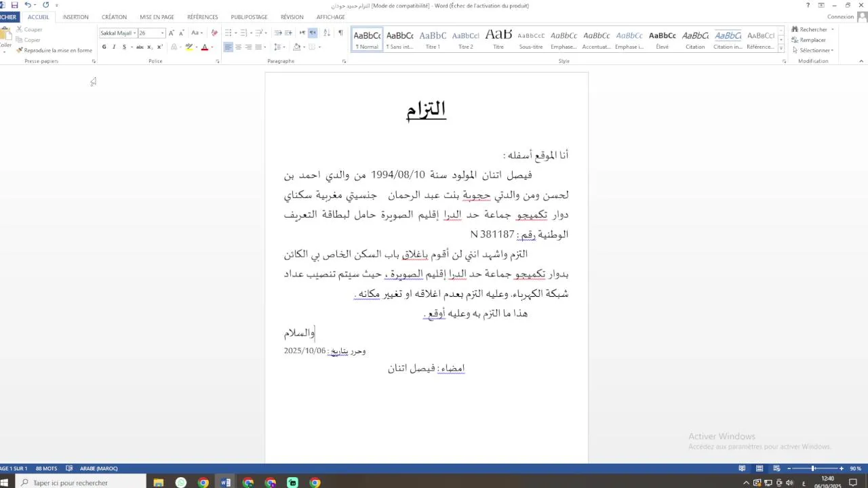The width and height of the screenshot is (868, 488).
Task: Toggle Print Layout view in status bar
Action: (x=759, y=468)
